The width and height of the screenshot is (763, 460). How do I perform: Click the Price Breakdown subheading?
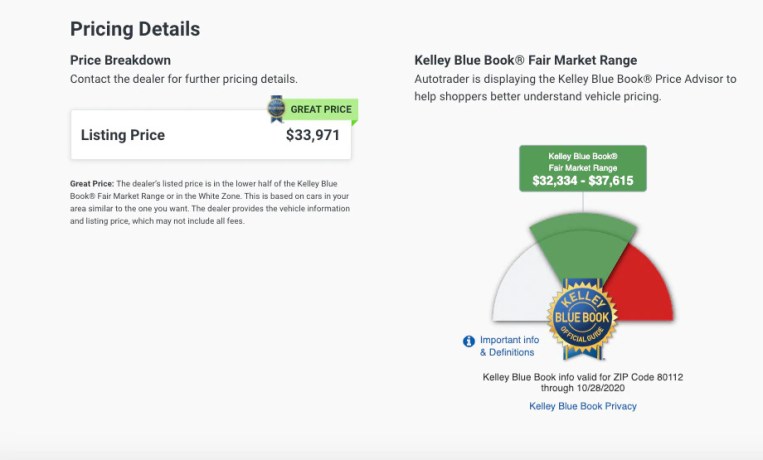119,60
